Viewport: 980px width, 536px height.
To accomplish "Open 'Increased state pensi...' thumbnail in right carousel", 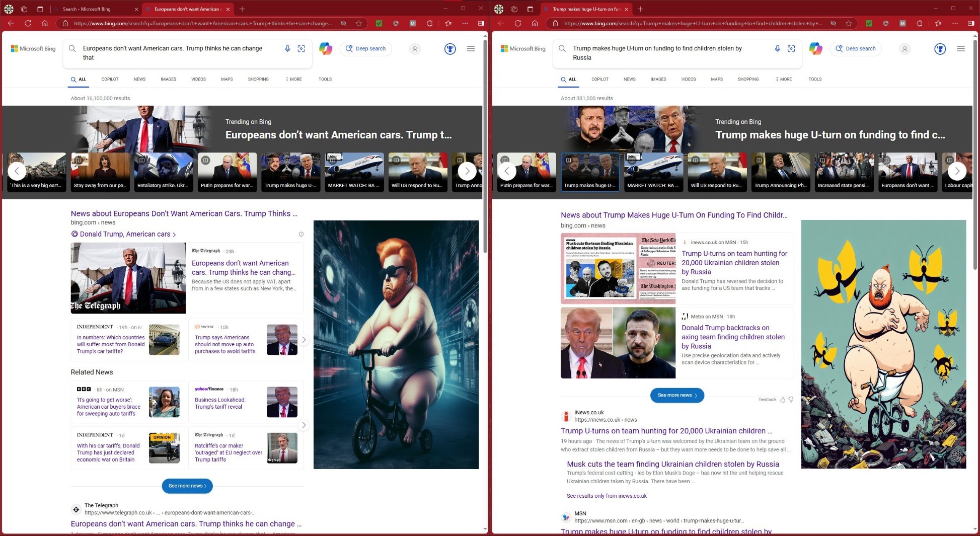I will click(x=844, y=172).
